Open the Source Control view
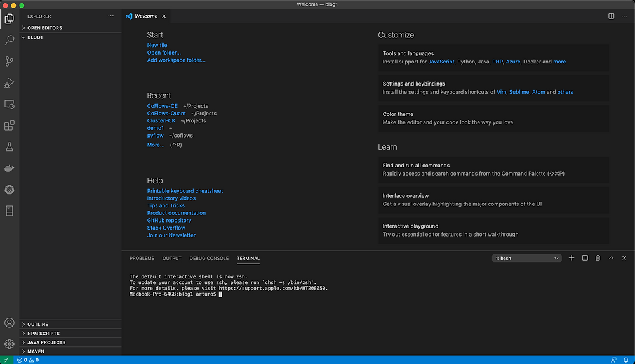The image size is (635, 364). 10,61
